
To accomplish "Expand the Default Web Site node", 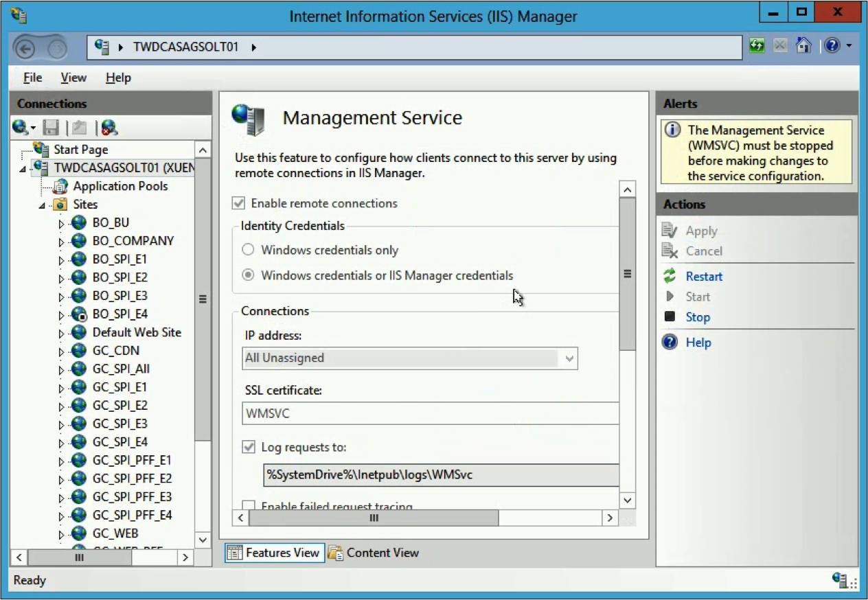I will tap(61, 333).
